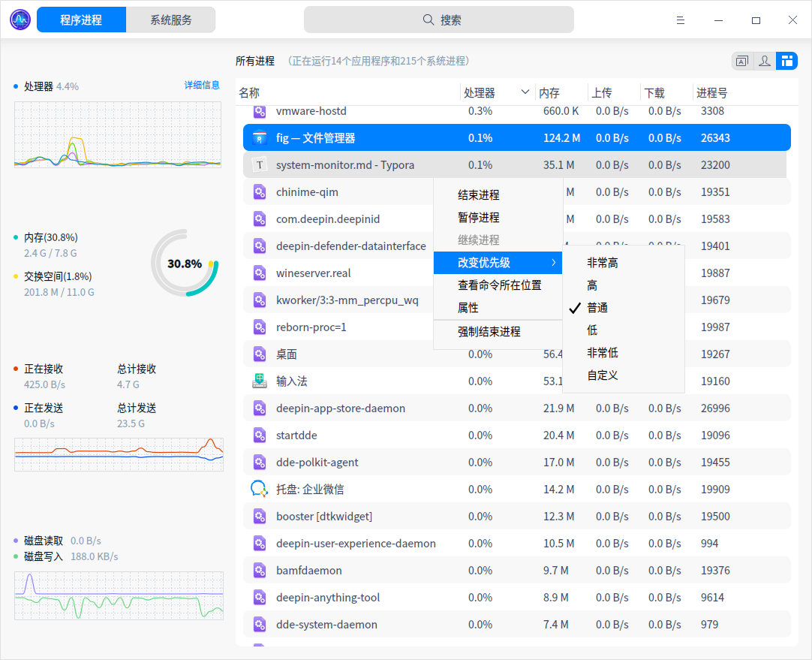This screenshot has width=812, height=660.
Task: Click the fig file manager icon
Action: tap(260, 138)
